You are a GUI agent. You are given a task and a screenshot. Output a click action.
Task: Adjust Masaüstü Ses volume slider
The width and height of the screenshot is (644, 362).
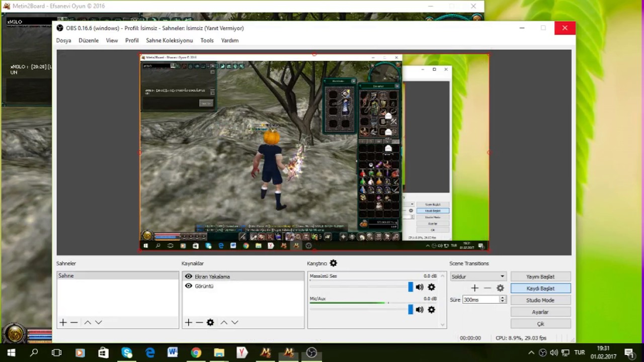411,287
